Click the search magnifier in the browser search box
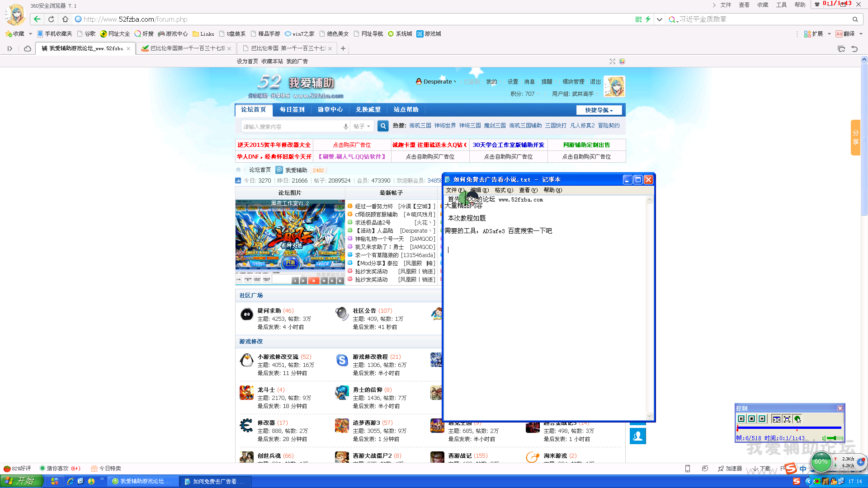 [855, 19]
